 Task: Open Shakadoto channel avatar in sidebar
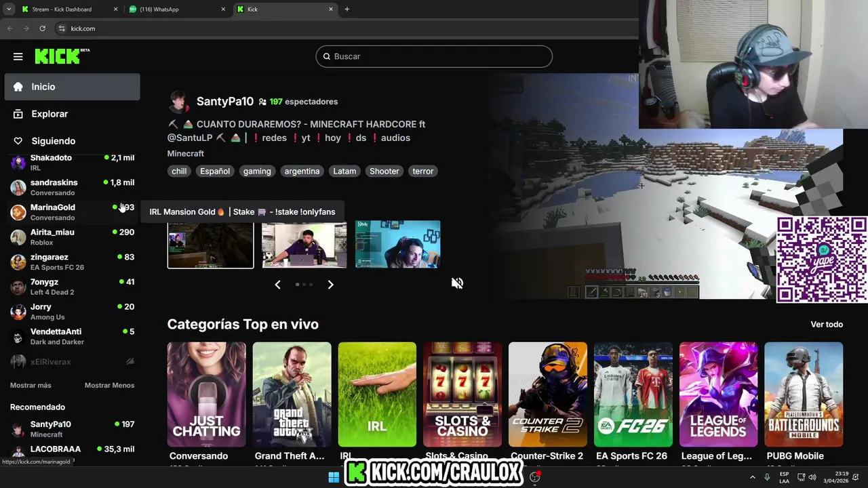(18, 163)
